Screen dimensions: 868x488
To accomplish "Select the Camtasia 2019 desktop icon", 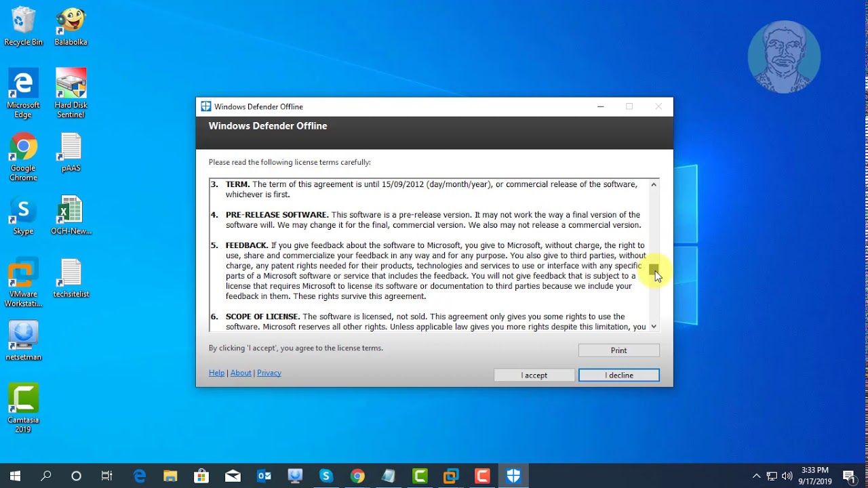I will click(23, 407).
